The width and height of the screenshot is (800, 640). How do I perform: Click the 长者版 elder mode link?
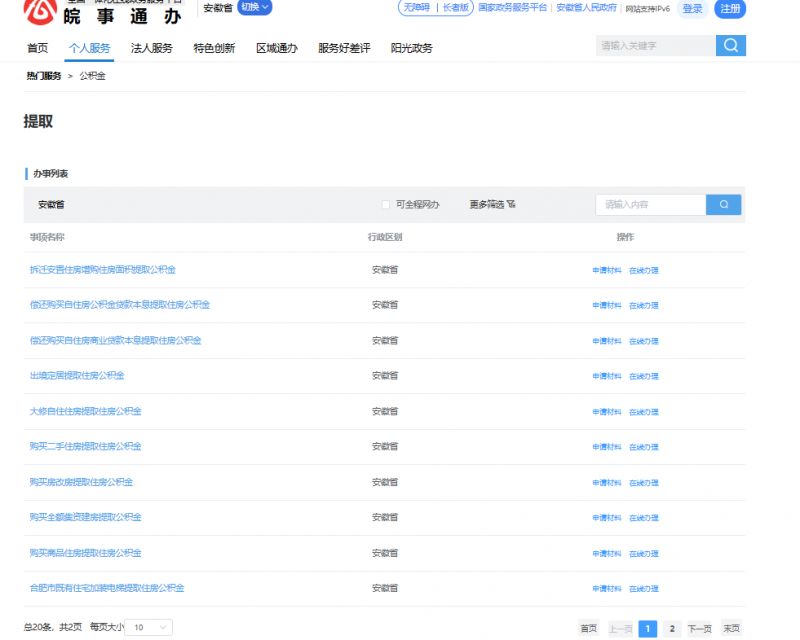point(456,8)
